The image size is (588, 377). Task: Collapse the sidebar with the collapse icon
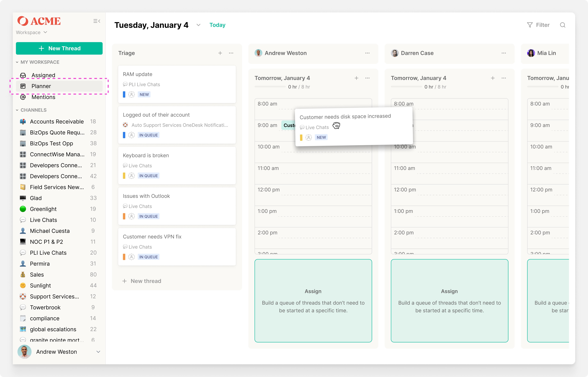(97, 21)
